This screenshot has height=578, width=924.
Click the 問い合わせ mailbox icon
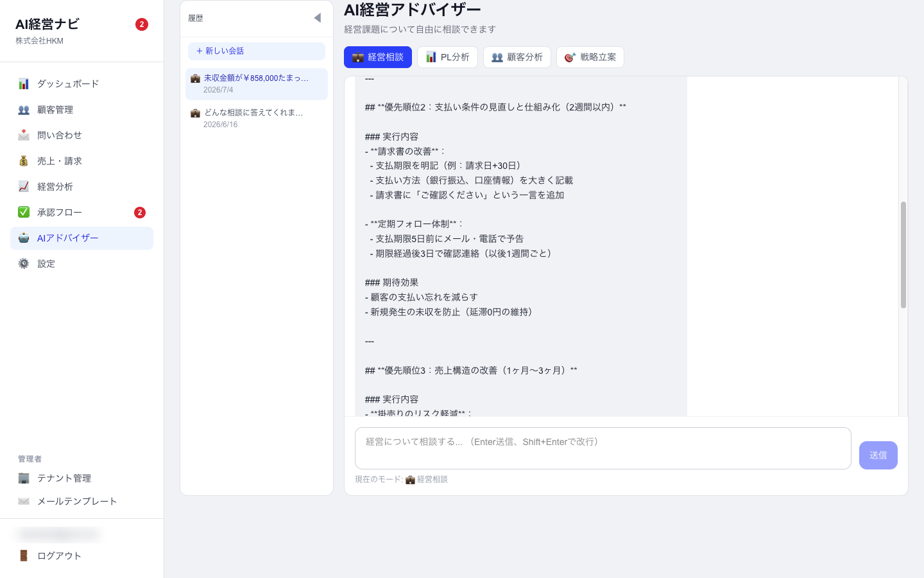(x=24, y=135)
